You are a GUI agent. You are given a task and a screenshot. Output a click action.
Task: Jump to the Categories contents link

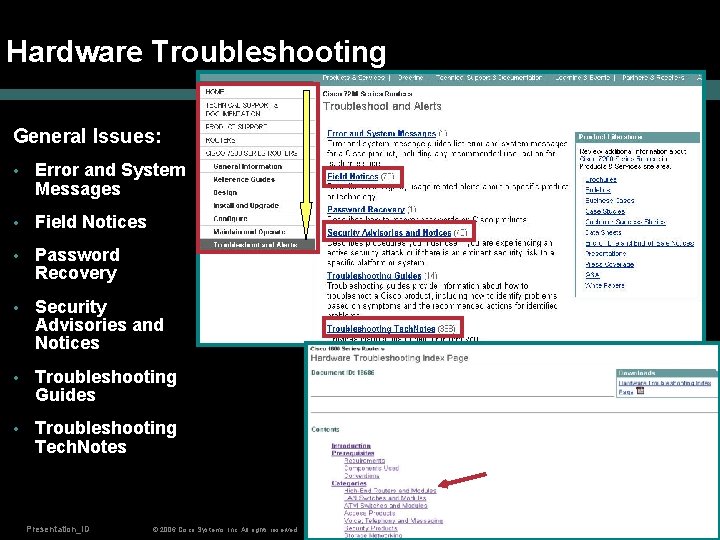pyautogui.click(x=349, y=483)
